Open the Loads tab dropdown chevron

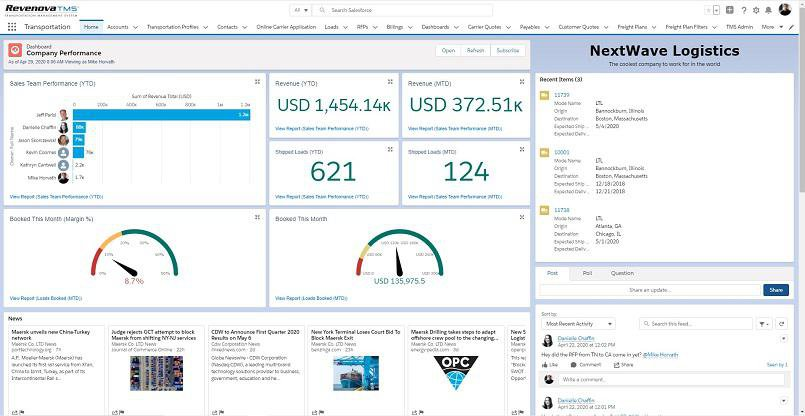click(x=344, y=27)
